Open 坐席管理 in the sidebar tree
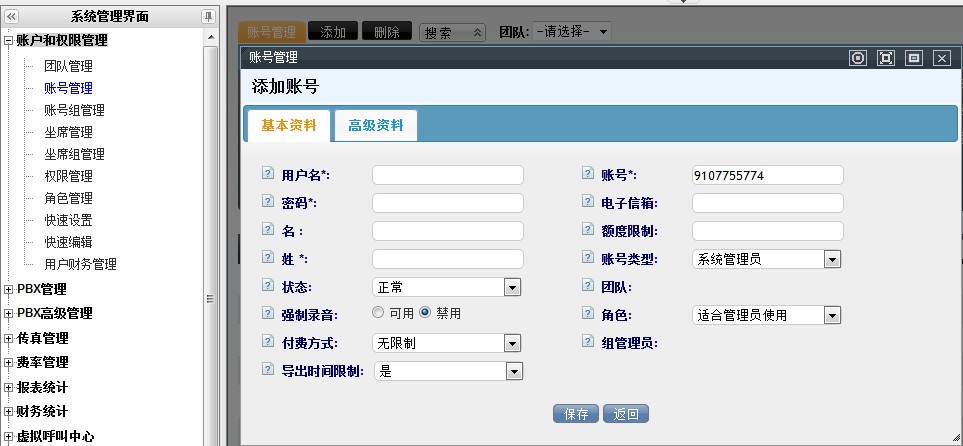The height and width of the screenshot is (446, 963). click(68, 132)
